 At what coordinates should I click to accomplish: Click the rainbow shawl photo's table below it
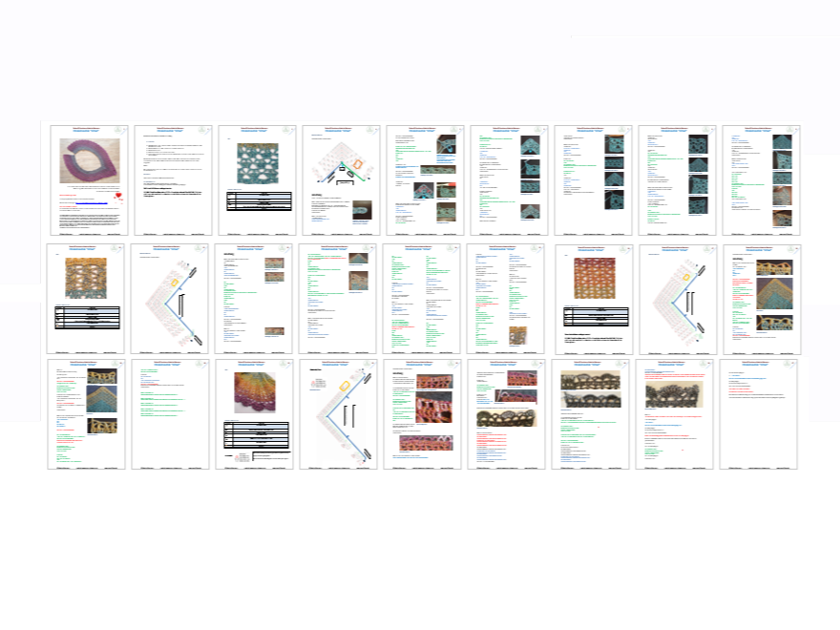coord(255,434)
